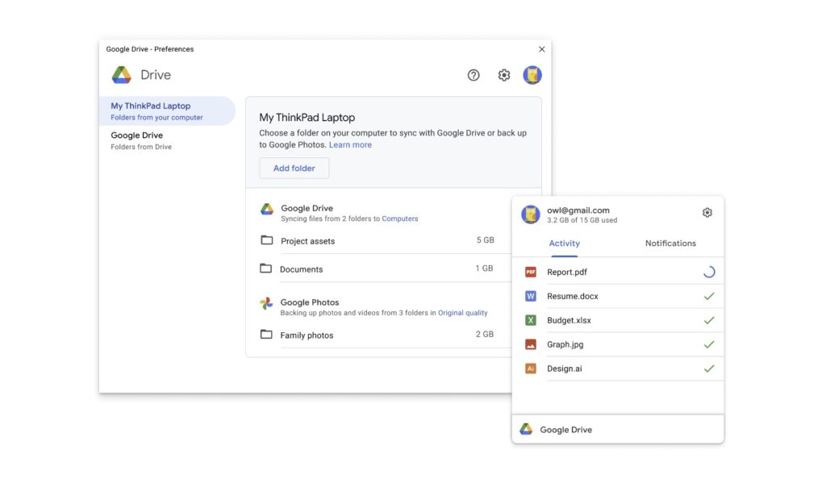Viewport: 826px width, 504px height.
Task: Close the Google Drive Preferences window
Action: 541,49
